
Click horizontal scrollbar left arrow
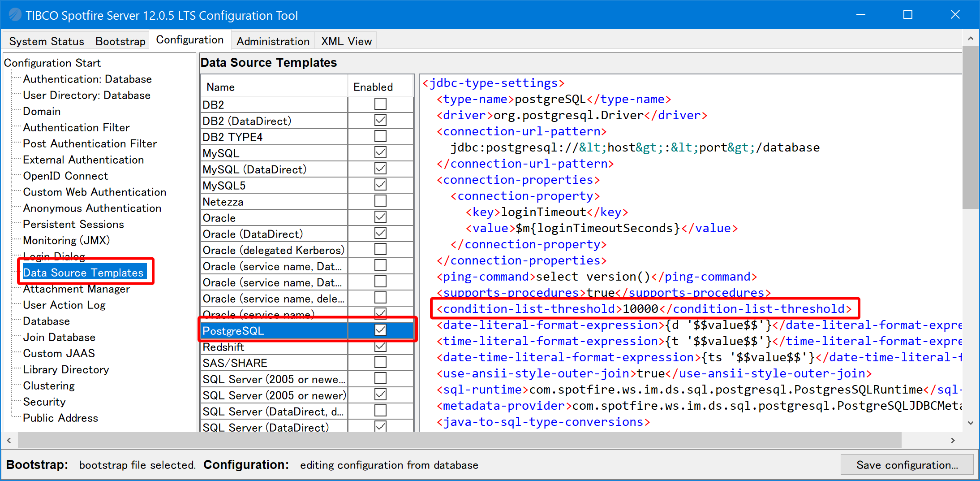click(x=9, y=440)
